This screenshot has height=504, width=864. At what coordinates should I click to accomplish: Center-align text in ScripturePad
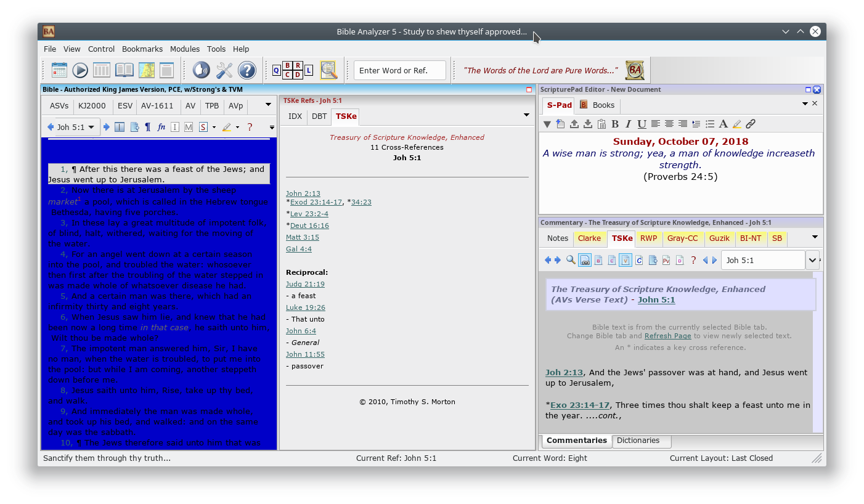(669, 124)
